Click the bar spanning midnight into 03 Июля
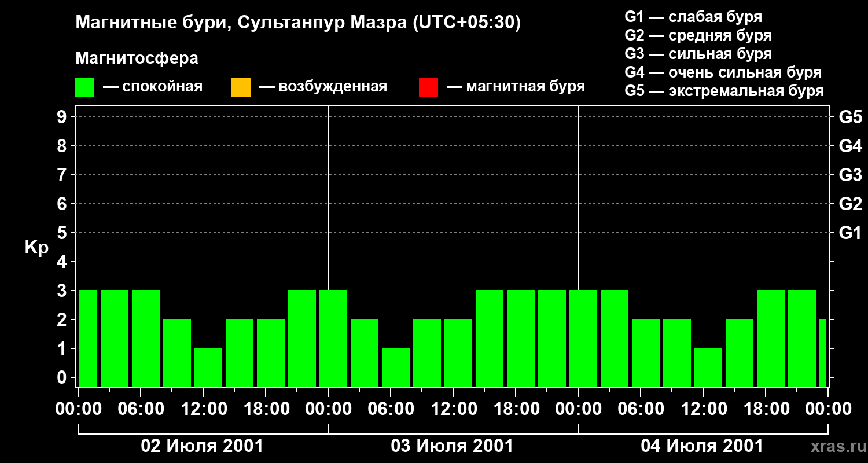 click(x=333, y=338)
